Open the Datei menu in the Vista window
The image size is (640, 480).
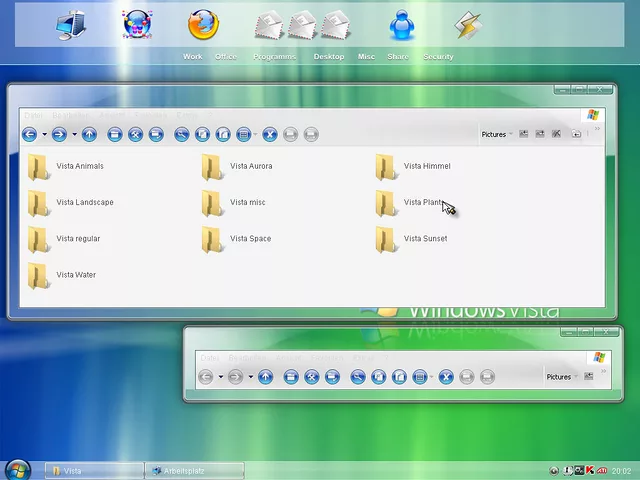tap(34, 115)
